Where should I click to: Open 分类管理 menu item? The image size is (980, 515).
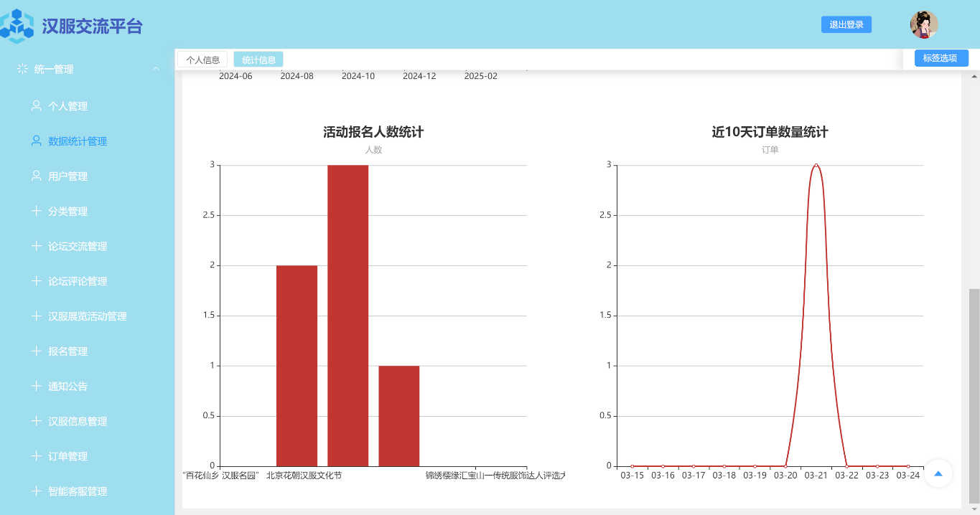[67, 212]
